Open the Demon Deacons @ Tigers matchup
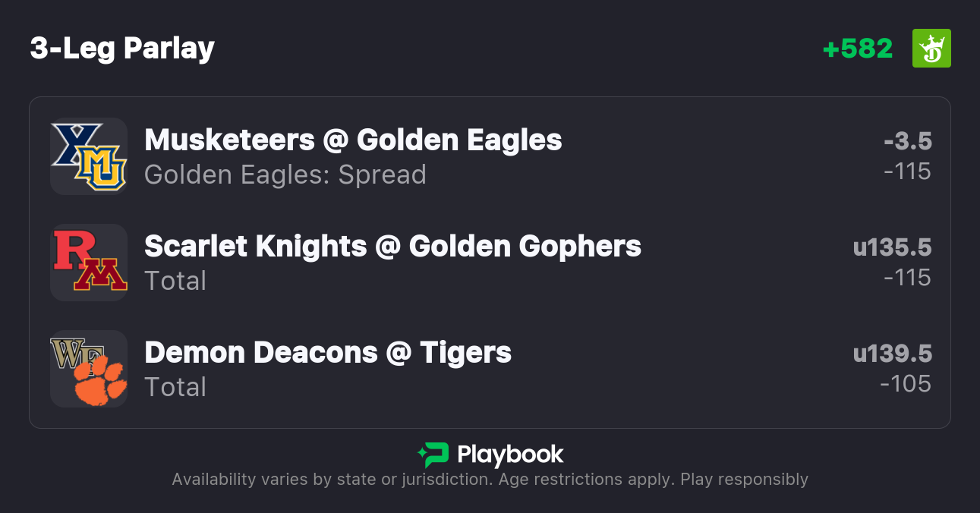This screenshot has width=980, height=513. (x=328, y=352)
